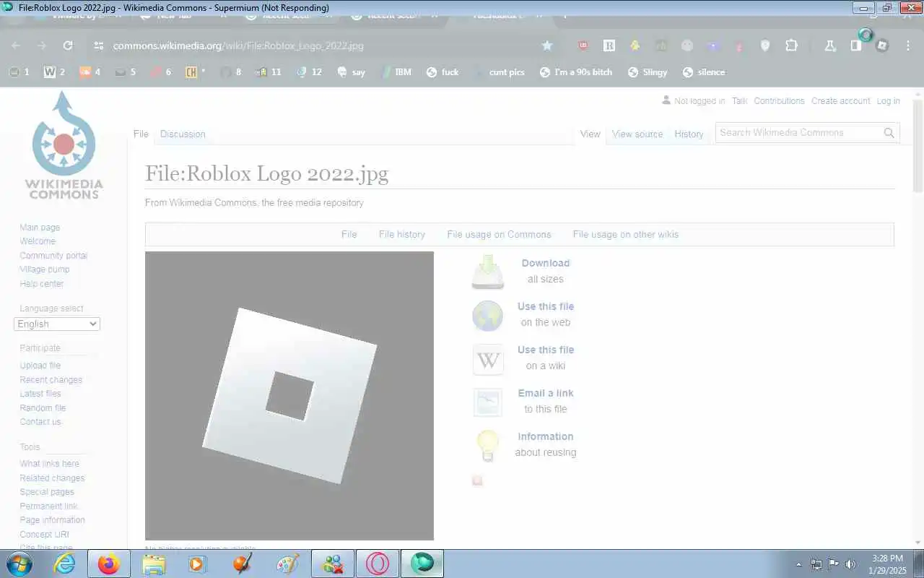Viewport: 924px width, 578px height.
Task: Open the Upload file link
Action: [40, 366]
